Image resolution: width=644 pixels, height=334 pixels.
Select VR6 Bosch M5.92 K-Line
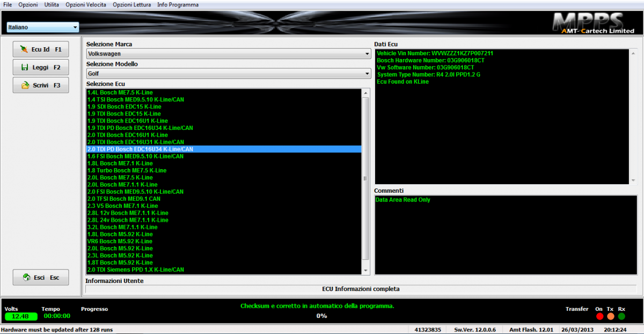tap(224, 241)
